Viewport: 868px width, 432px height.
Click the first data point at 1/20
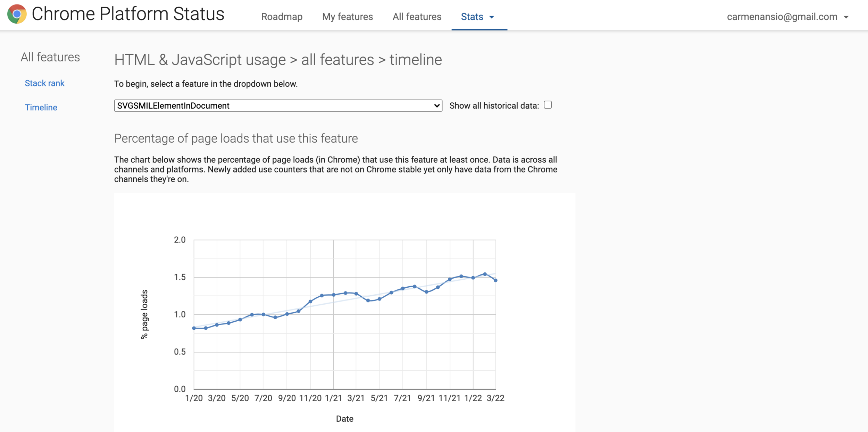click(194, 328)
